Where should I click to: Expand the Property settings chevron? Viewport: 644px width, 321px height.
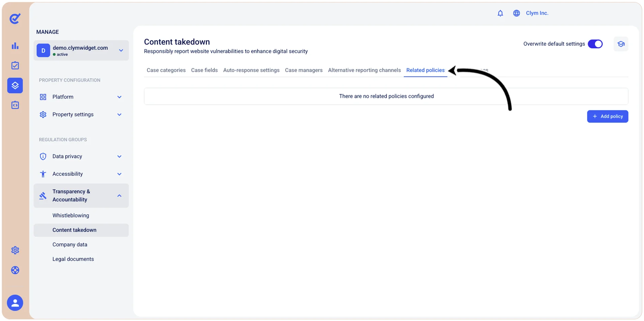(x=119, y=115)
